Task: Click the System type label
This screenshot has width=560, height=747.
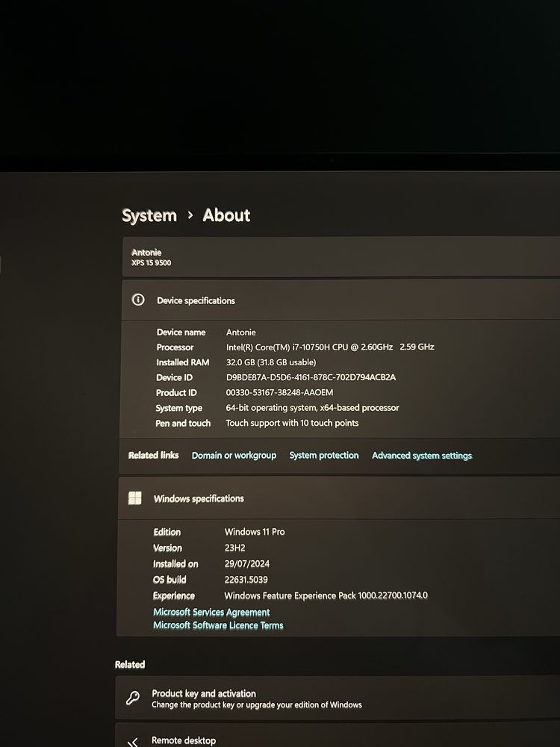Action: 178,409
